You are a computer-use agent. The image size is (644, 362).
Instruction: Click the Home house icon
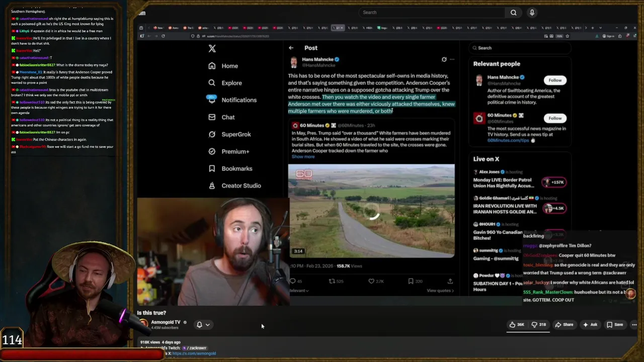(212, 66)
